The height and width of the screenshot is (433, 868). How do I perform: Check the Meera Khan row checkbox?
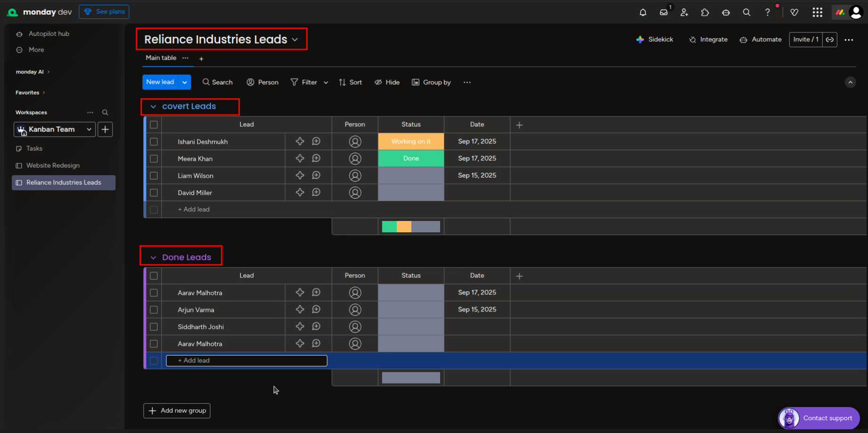(x=154, y=159)
